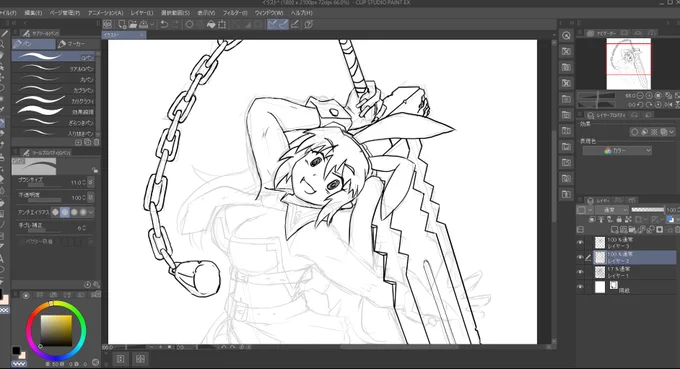The image size is (680, 369).
Task: Click the Navigator canvas thumbnail
Action: tap(628, 64)
